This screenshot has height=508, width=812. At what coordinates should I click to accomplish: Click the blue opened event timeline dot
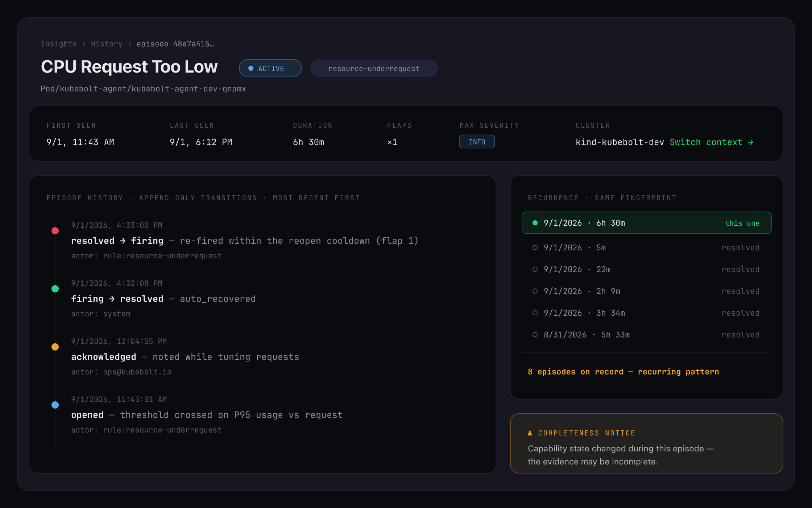pyautogui.click(x=55, y=405)
